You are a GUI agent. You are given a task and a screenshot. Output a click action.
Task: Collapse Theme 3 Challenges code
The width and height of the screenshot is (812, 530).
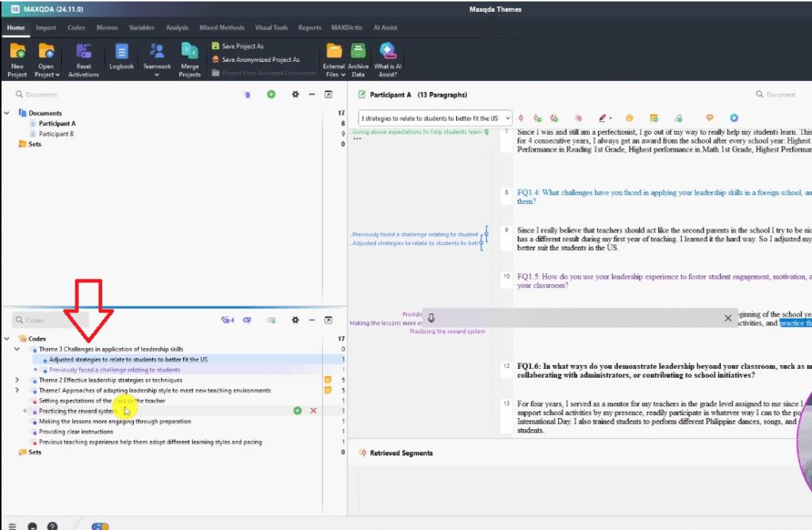click(x=17, y=349)
